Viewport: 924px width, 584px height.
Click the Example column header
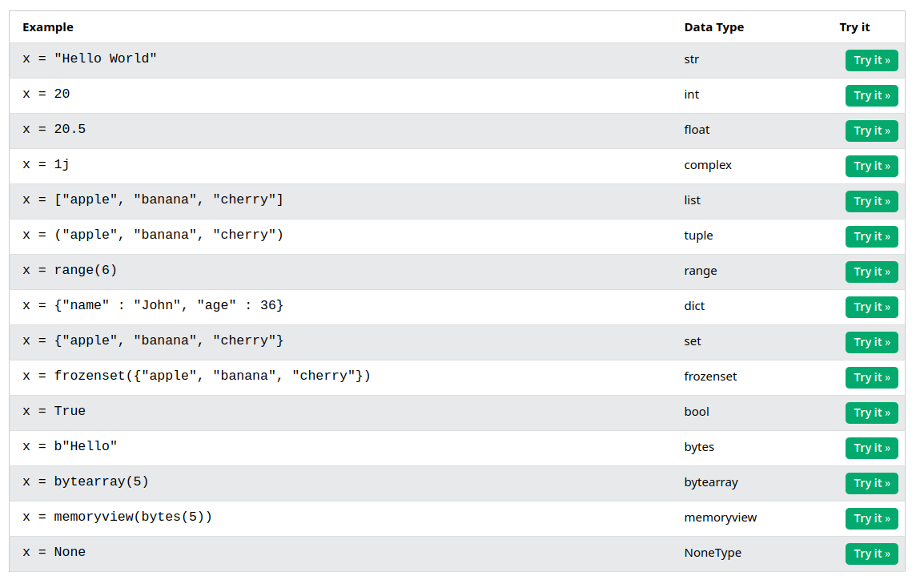(x=48, y=27)
